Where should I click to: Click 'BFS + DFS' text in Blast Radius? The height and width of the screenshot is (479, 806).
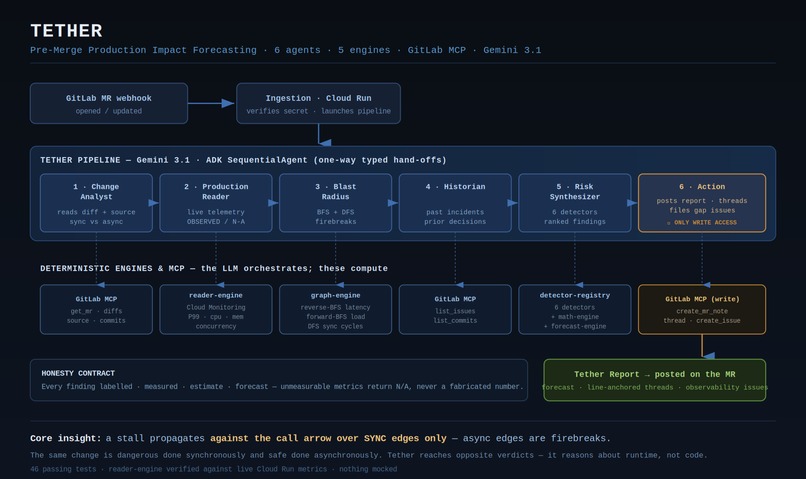point(336,212)
